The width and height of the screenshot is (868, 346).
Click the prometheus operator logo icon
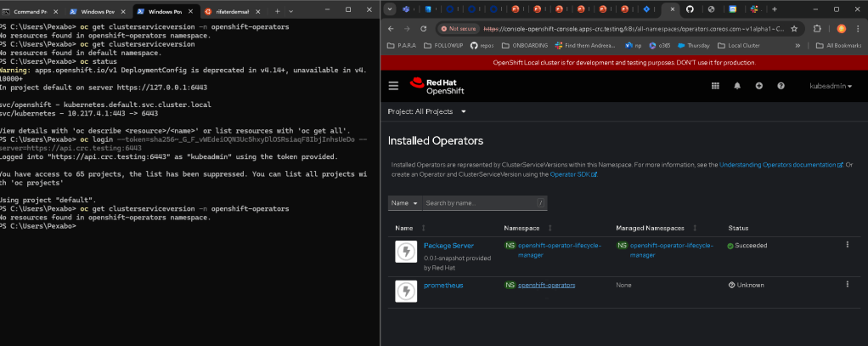pos(406,291)
